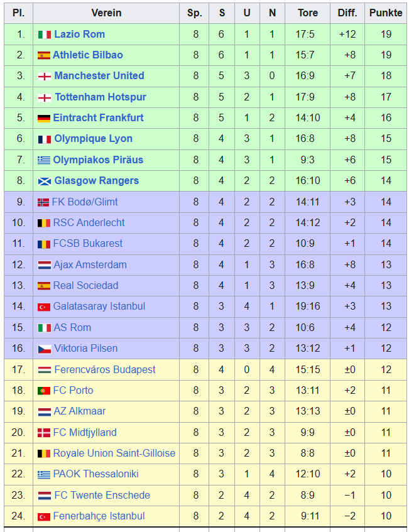Image resolution: width=409 pixels, height=532 pixels.
Task: Open the Manchester United link
Action: [99, 75]
